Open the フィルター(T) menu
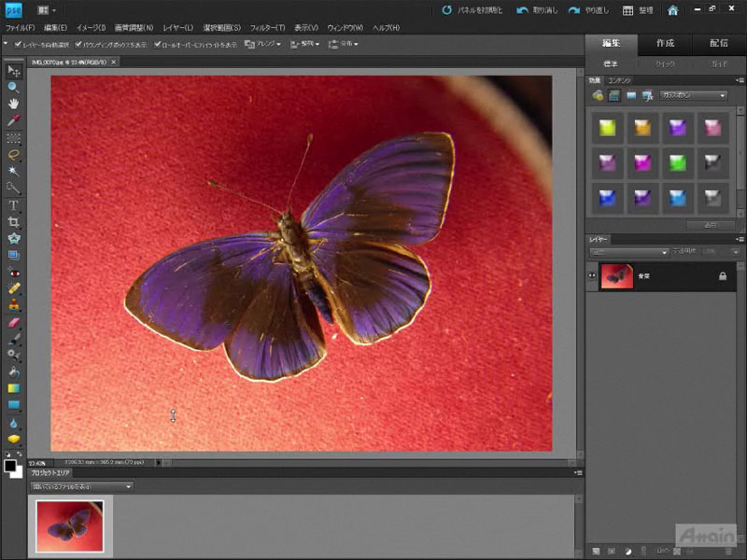Viewport: 747px width, 560px height. [x=268, y=28]
